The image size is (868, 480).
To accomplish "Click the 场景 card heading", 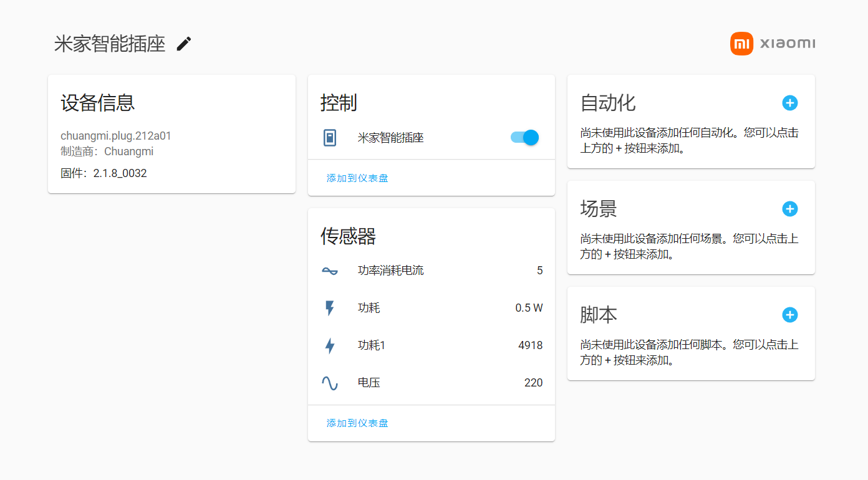I will tap(599, 209).
